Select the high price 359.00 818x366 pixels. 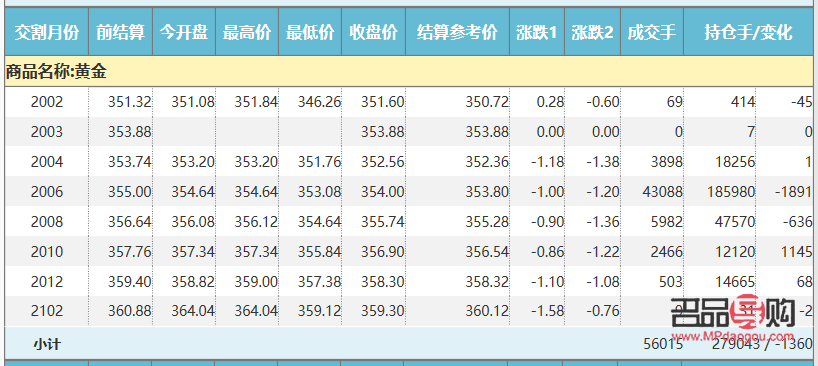(256, 282)
